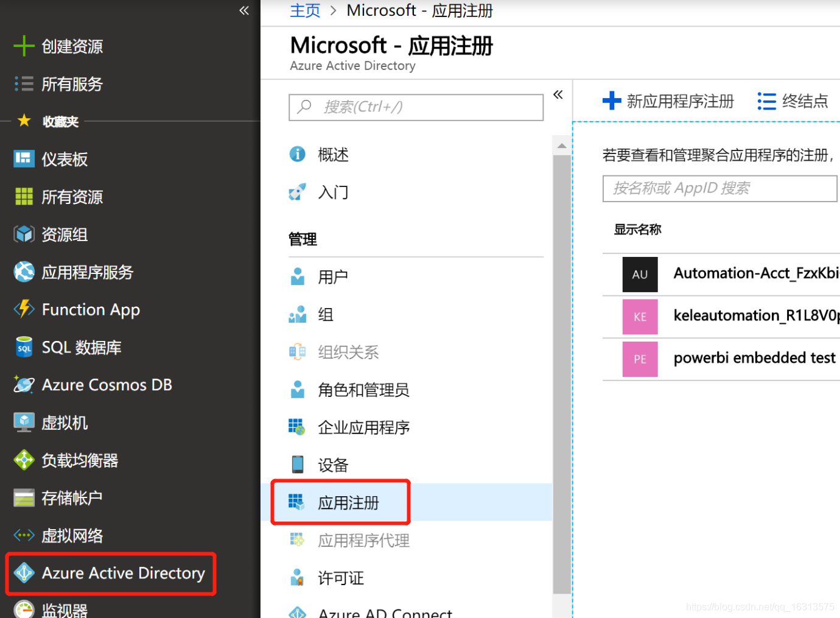840x618 pixels.
Task: Click the scrollbar up arrow in menu
Action: [562, 146]
